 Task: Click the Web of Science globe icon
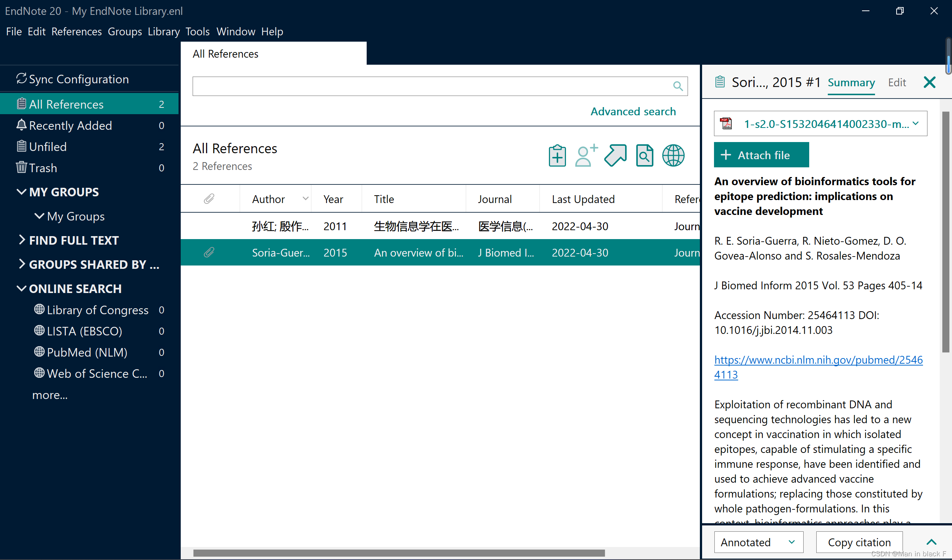(x=39, y=373)
